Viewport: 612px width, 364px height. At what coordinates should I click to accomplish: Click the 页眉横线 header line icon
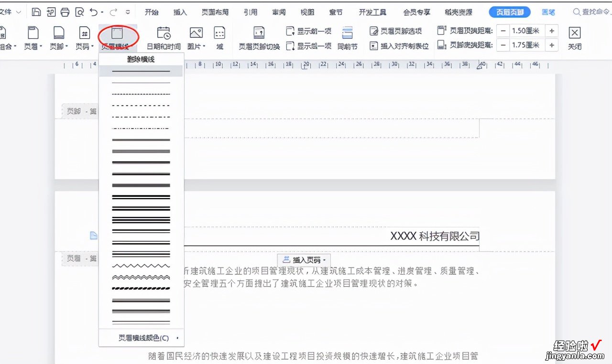point(118,33)
